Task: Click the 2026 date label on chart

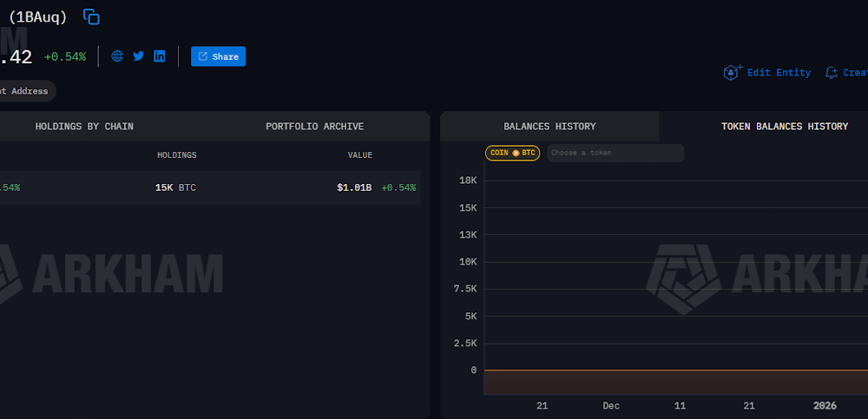Action: click(x=825, y=406)
